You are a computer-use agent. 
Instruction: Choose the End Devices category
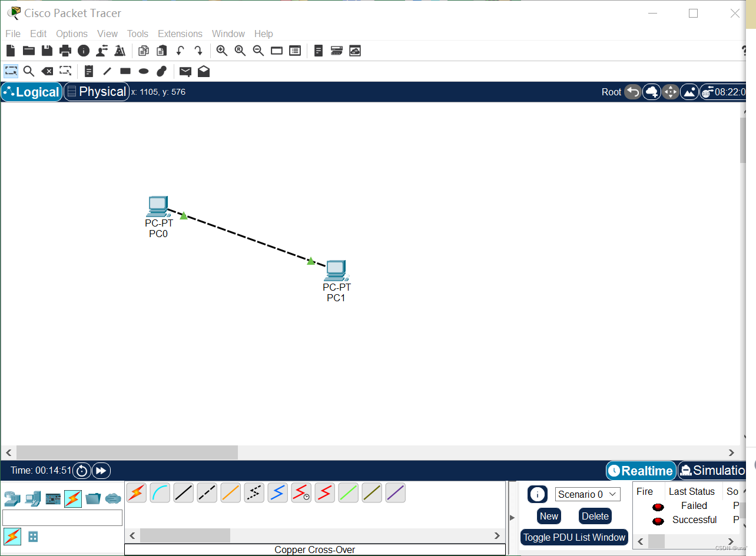tap(32, 499)
